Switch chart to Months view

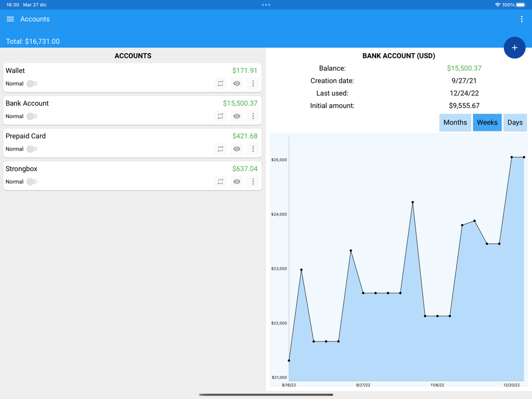[x=455, y=122]
